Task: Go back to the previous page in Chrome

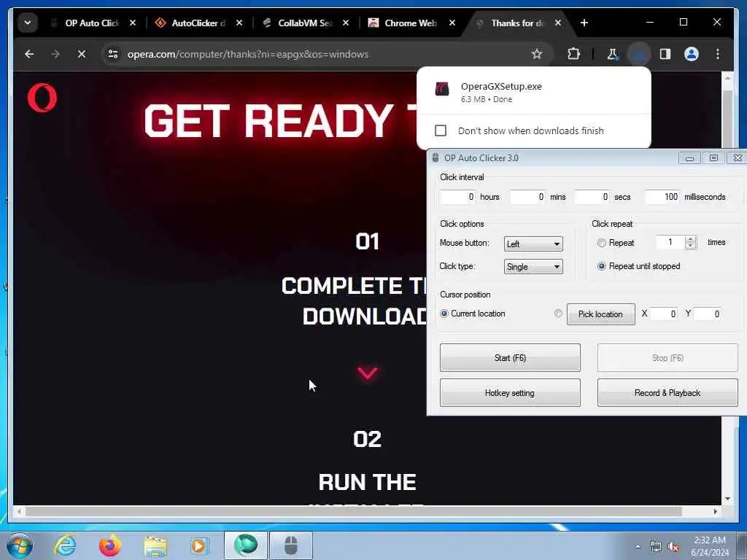Action: tap(29, 54)
